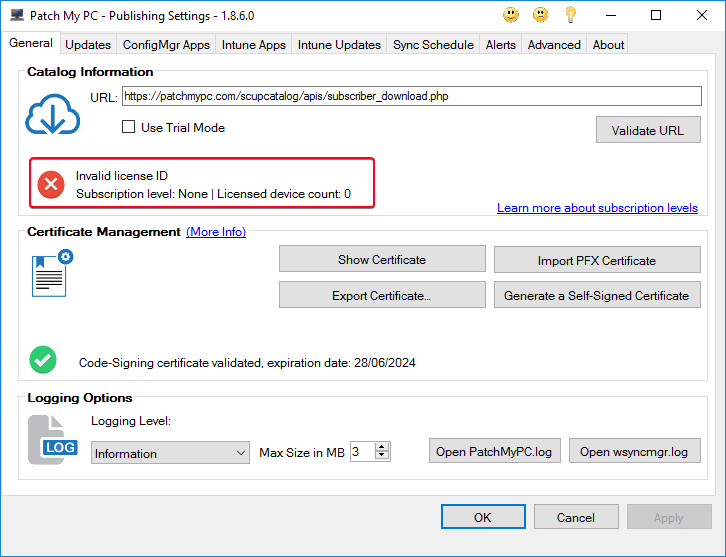Click the lightbulb idea icon
The image size is (726, 557).
tap(570, 15)
